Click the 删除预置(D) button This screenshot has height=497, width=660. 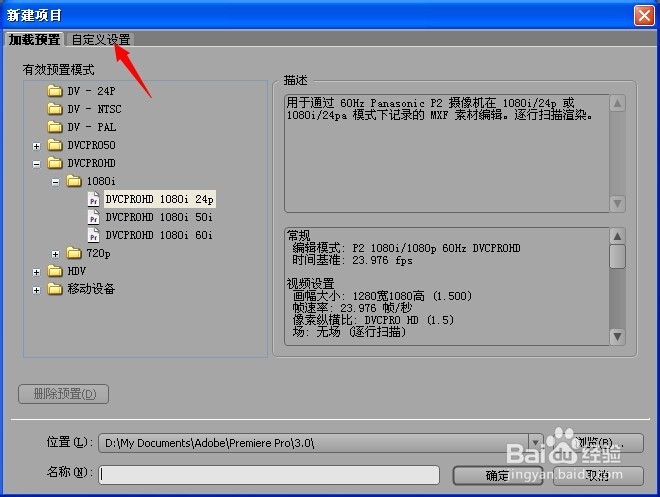coord(64,394)
